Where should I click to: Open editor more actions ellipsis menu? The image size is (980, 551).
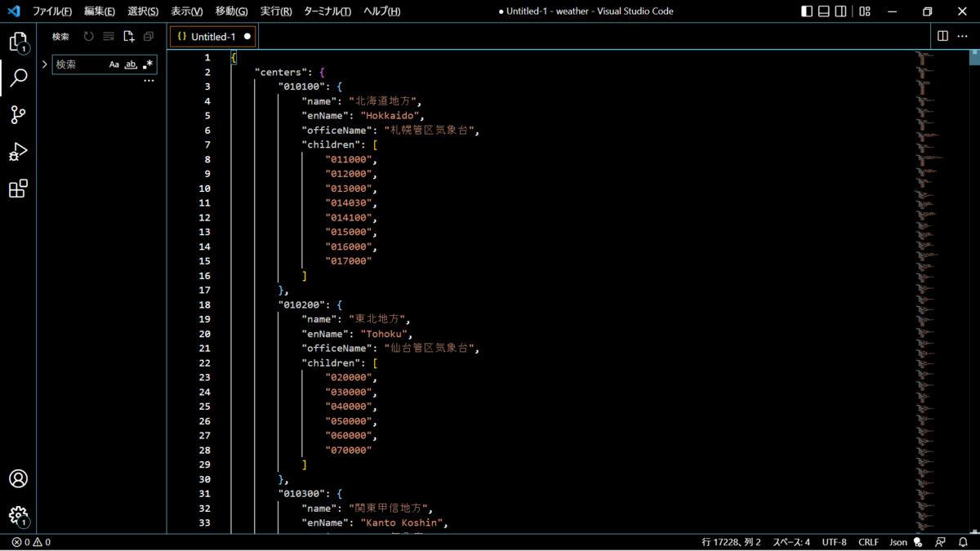964,36
